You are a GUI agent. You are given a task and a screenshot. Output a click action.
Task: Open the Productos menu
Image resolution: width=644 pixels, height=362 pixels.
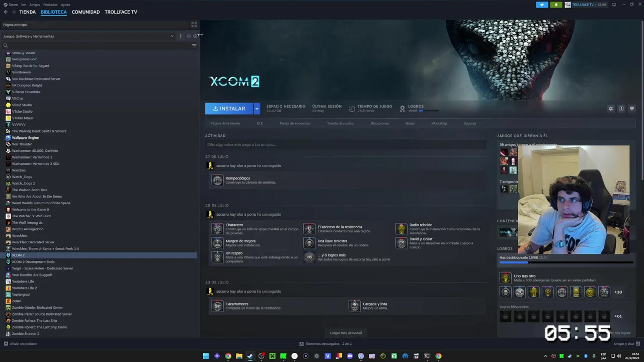point(50,5)
